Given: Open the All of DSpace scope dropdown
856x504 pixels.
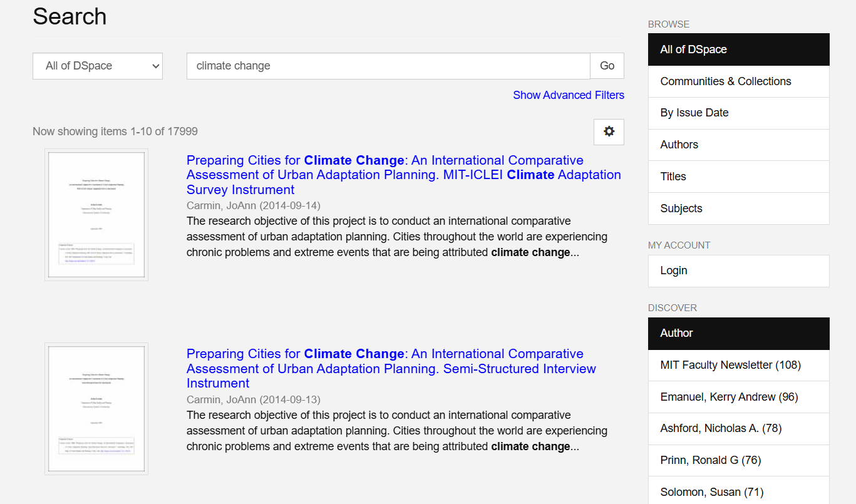Looking at the screenshot, I should coord(98,66).
